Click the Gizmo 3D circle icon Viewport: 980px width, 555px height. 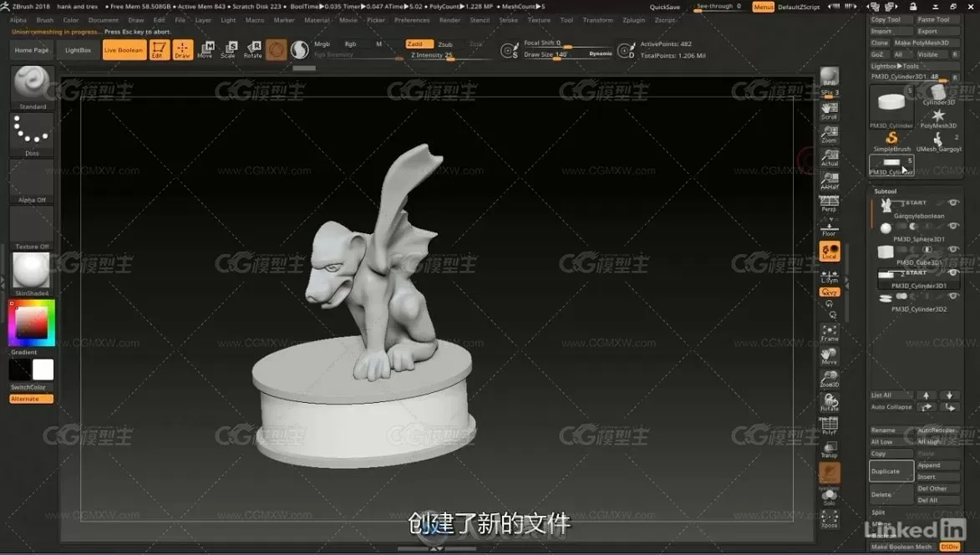(x=277, y=50)
